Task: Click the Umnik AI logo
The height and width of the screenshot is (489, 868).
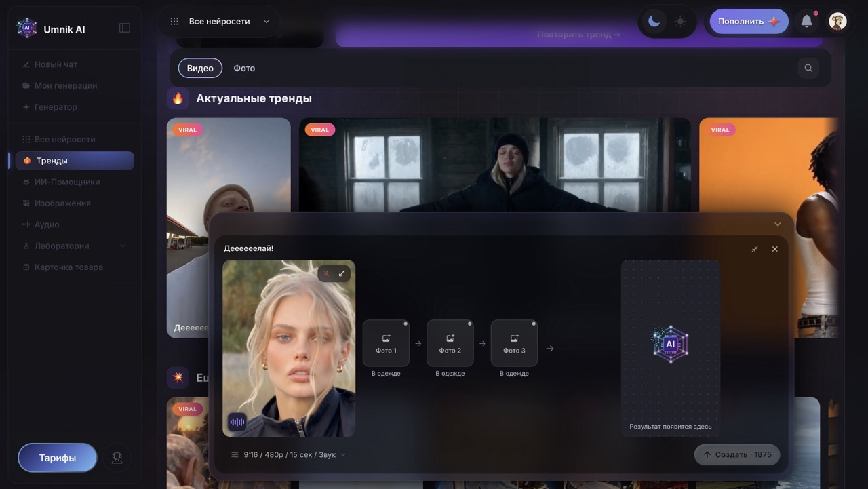Action: click(27, 28)
